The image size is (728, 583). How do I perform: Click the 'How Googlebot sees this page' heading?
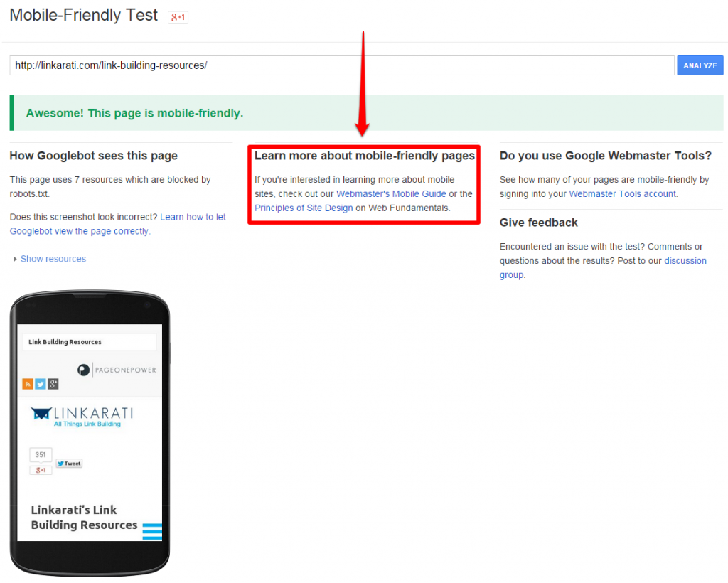pos(94,156)
